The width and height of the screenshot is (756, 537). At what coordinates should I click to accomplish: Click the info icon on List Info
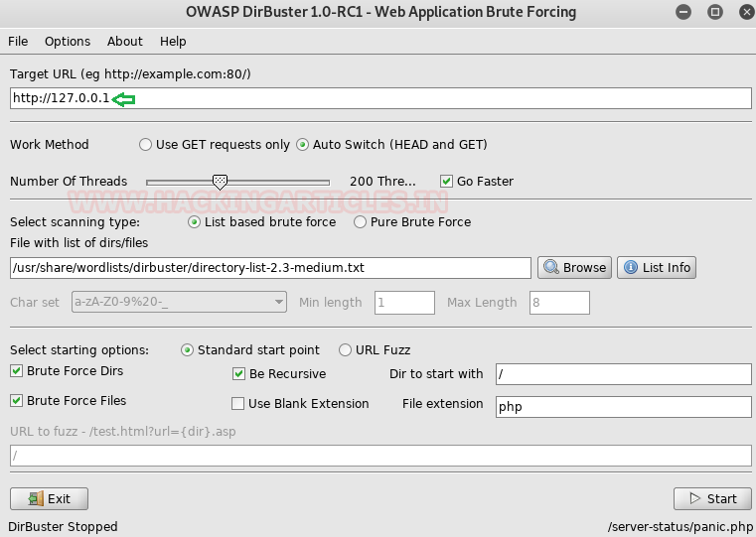(631, 267)
